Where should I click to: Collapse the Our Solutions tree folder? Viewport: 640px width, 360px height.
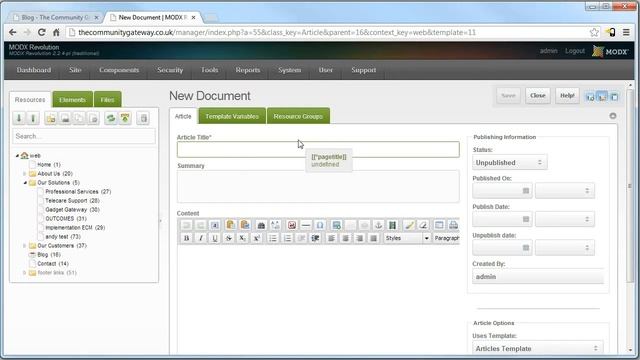(24, 183)
